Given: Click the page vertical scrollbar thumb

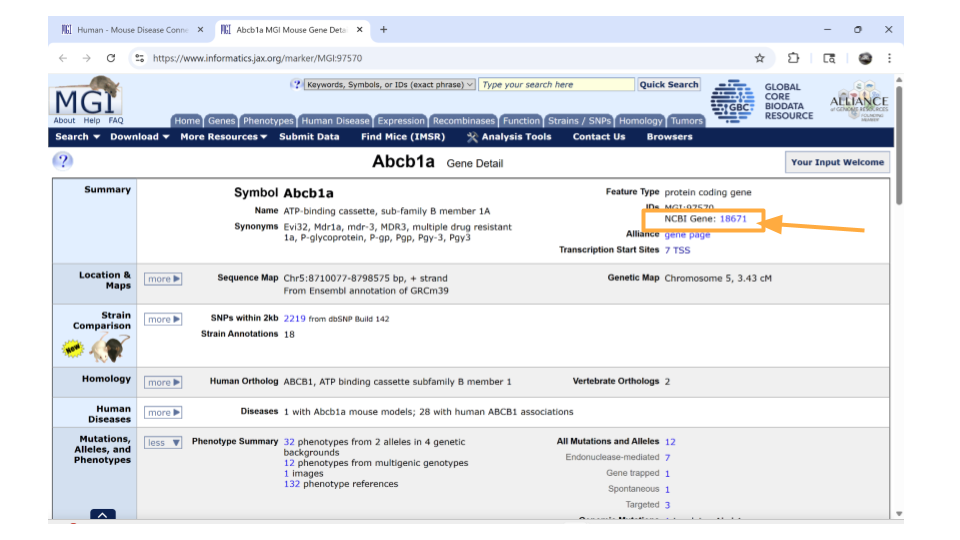Looking at the screenshot, I should 899,146.
